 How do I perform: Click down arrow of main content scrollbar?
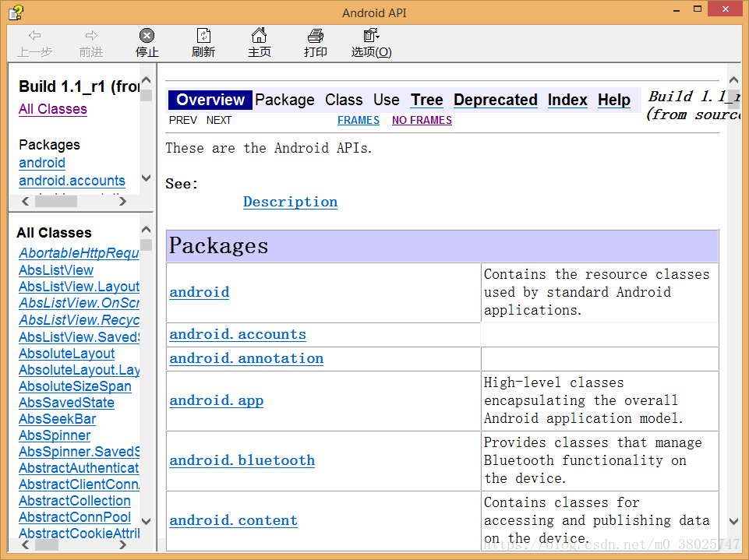point(733,521)
